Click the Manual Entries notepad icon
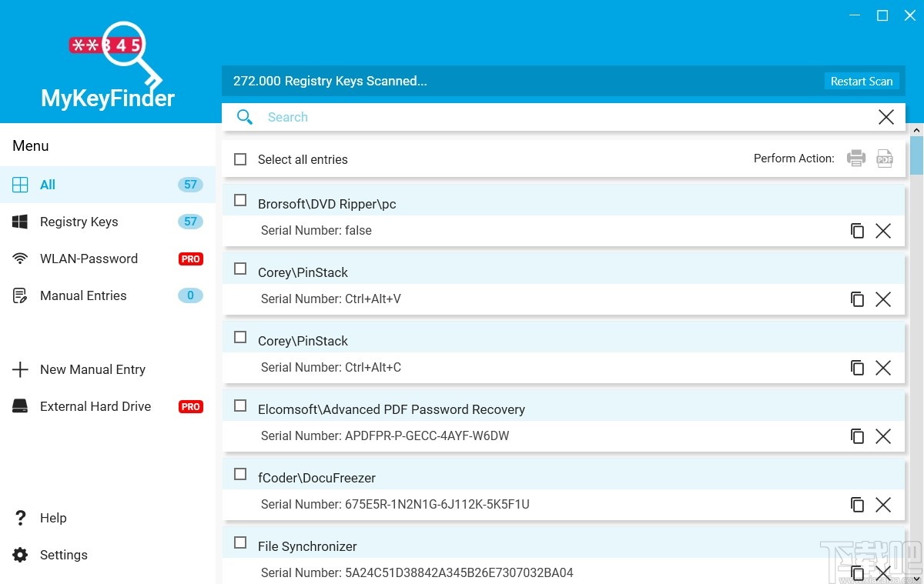This screenshot has height=584, width=924. pos(21,295)
